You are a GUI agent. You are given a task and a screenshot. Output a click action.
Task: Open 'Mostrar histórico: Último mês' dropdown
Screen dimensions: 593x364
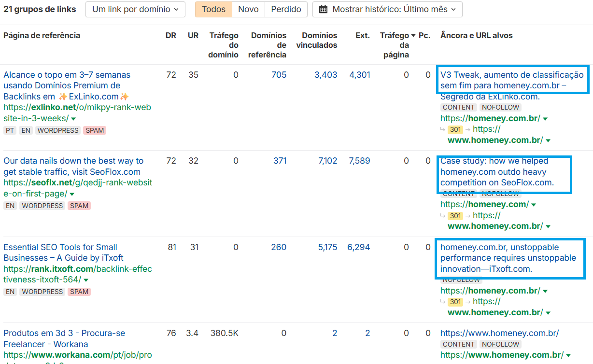(387, 9)
